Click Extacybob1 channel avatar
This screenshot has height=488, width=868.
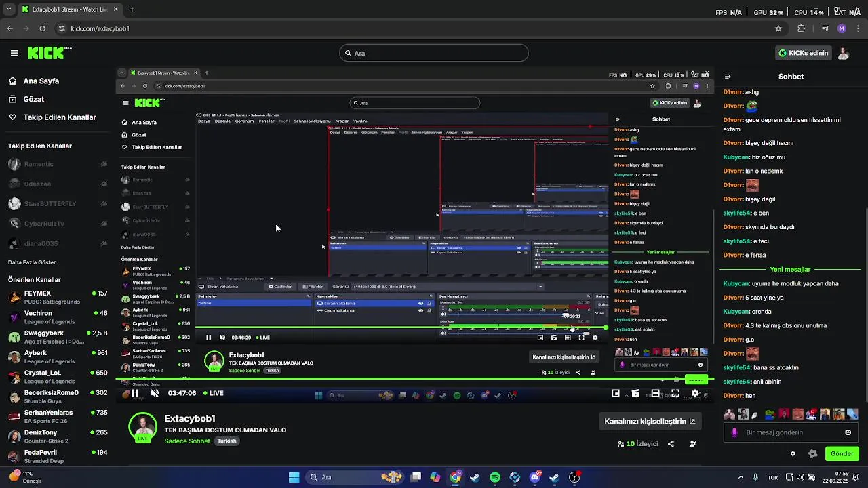pos(142,426)
